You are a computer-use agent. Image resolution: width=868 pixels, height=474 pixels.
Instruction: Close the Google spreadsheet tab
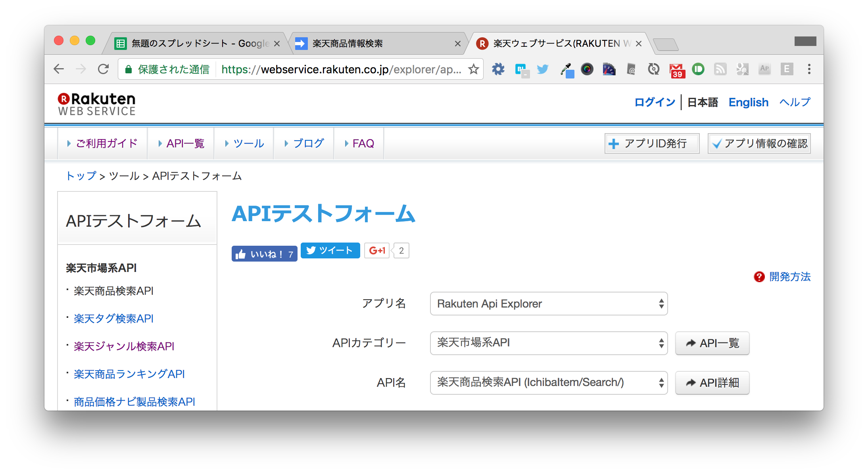tap(277, 44)
